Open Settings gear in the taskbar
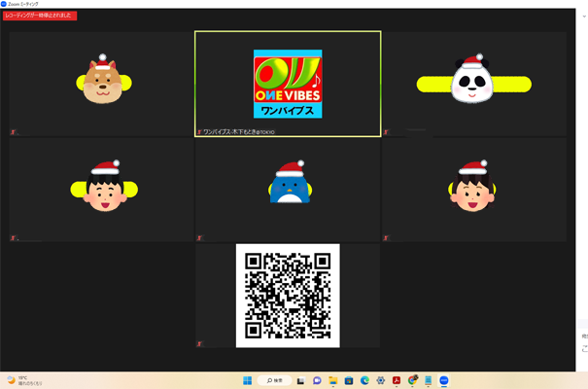Screen dimensions: 588x389 pyautogui.click(x=381, y=380)
